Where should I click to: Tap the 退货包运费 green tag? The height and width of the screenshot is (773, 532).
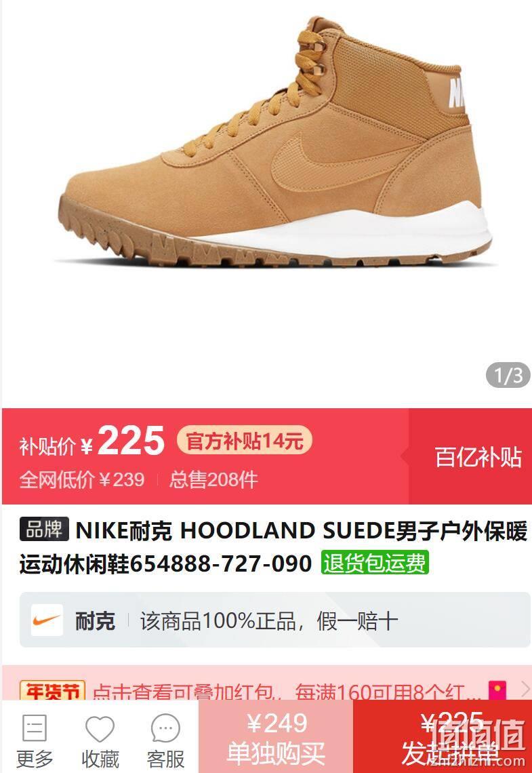click(375, 563)
